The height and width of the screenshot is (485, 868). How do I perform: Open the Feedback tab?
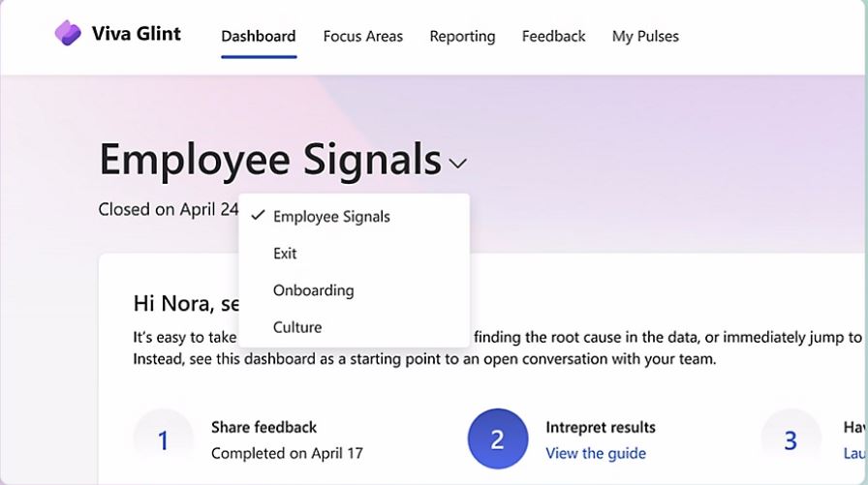click(x=553, y=36)
